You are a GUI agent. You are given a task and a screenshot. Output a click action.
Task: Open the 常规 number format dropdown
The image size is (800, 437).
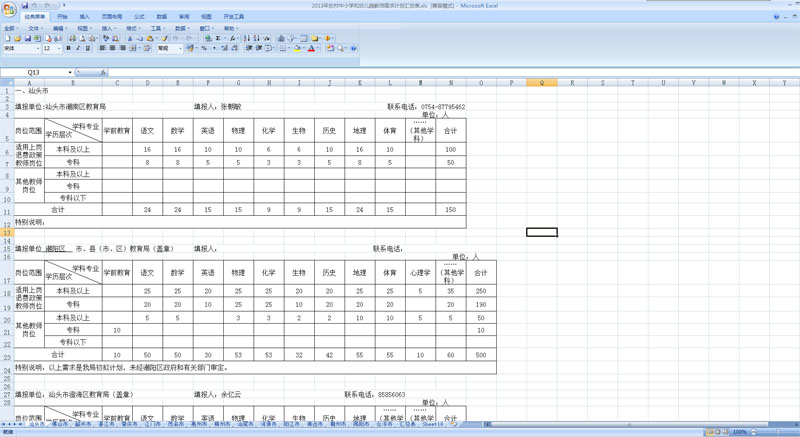click(x=180, y=48)
